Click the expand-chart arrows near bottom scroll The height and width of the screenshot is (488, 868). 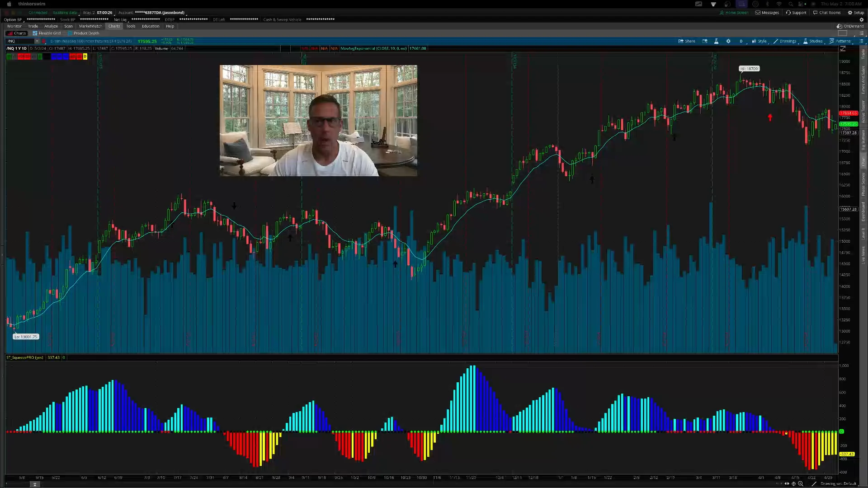787,483
